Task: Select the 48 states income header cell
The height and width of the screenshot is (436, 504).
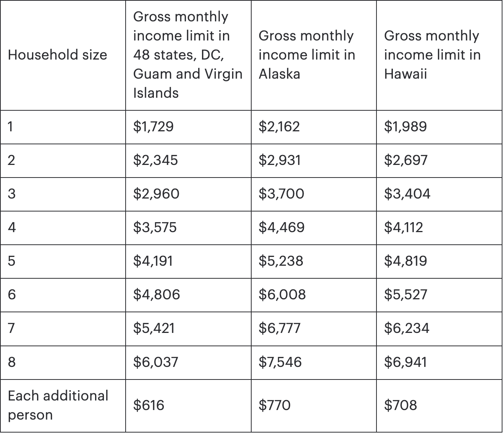Action: (187, 55)
